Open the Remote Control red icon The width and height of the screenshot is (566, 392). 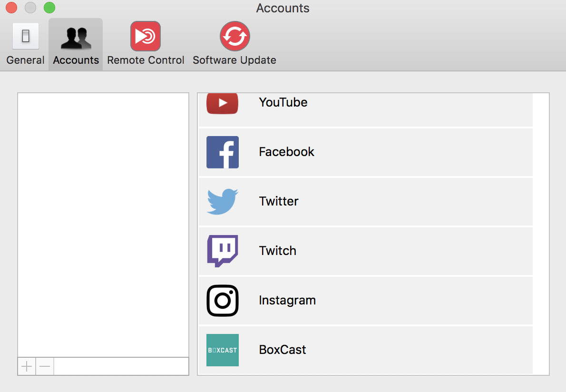(x=145, y=36)
